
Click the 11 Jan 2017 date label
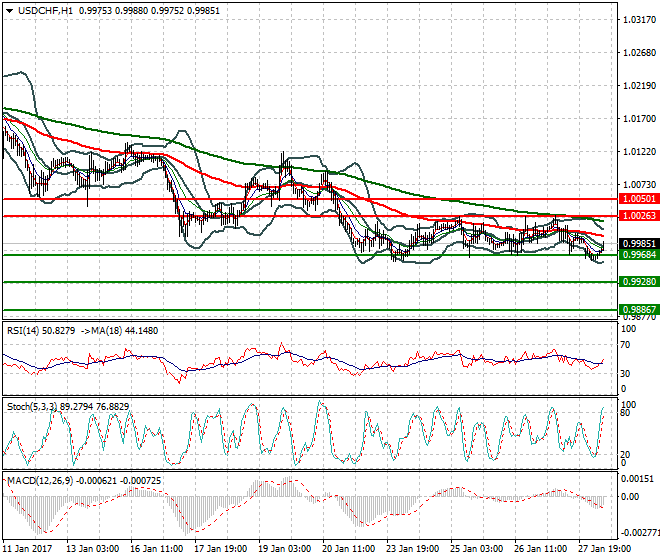click(27, 549)
